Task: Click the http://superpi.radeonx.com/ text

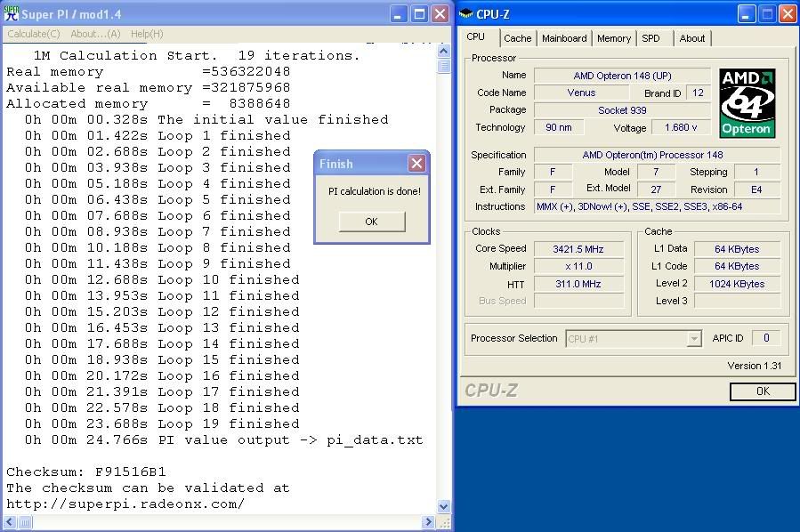Action: [125, 504]
